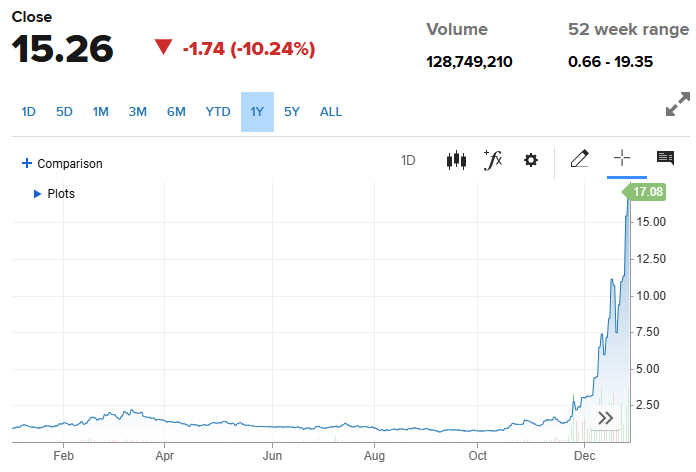Open the 1D interval dropdown

(x=408, y=160)
